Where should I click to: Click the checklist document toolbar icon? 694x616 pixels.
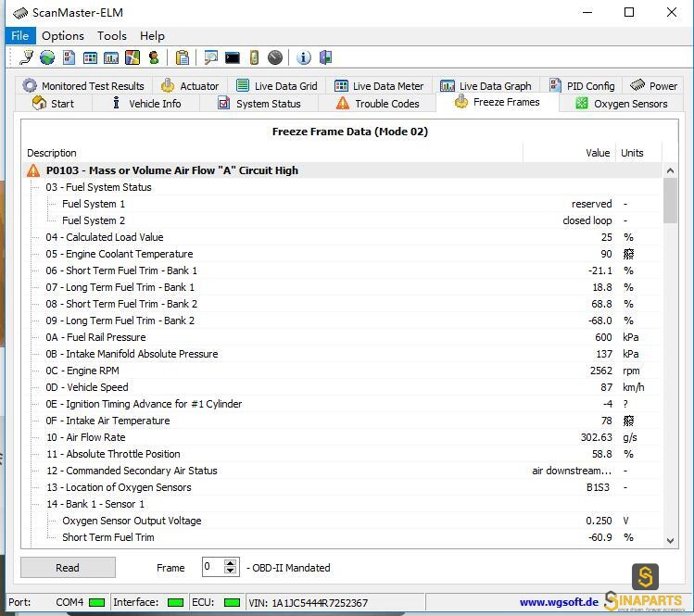tap(69, 57)
